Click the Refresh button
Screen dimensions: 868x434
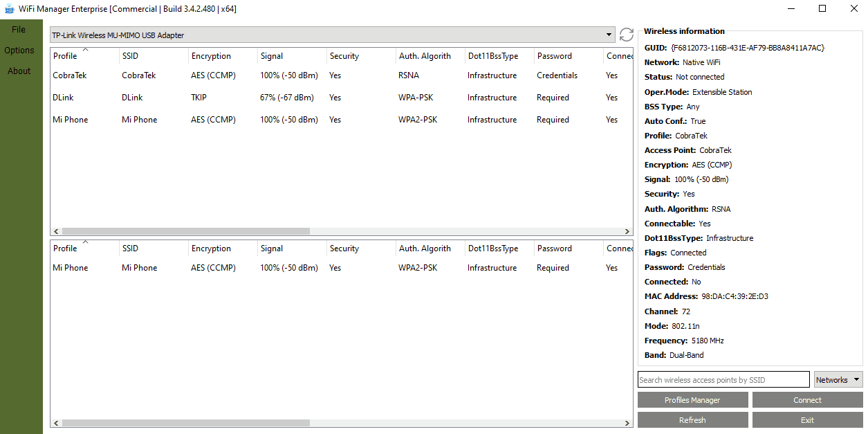point(692,420)
